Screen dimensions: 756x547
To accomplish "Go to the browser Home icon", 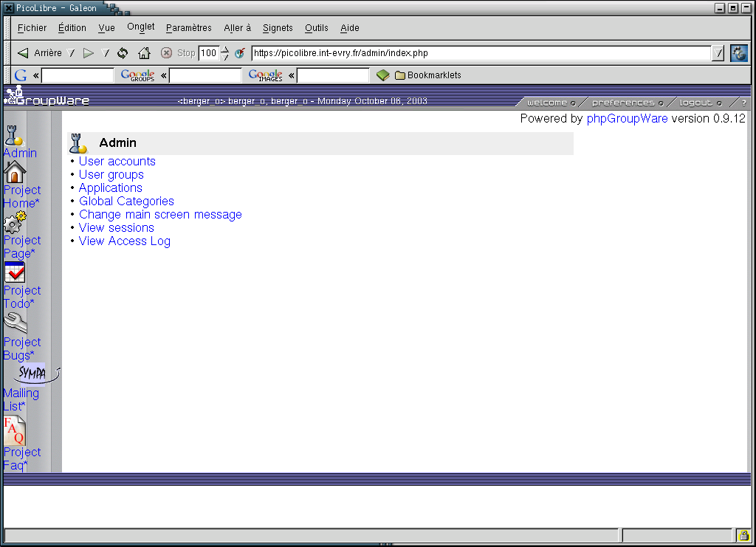I will (144, 53).
